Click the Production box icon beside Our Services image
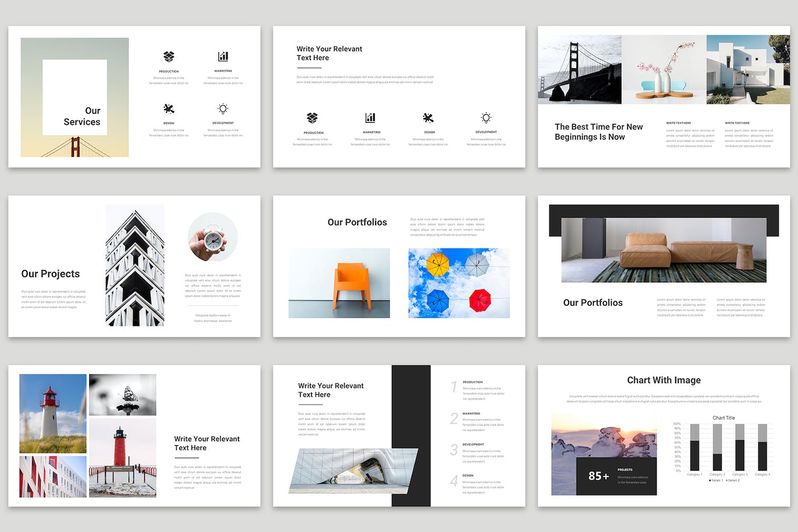798x532 pixels. tap(169, 56)
